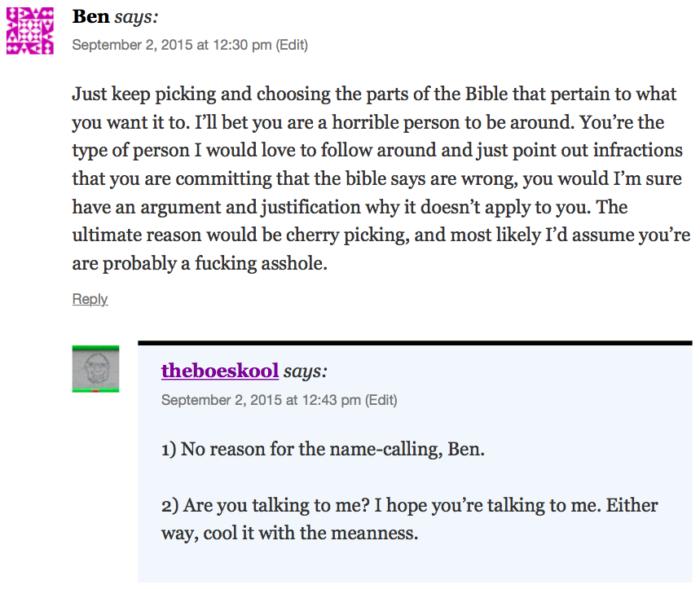Click (Edit) next to the 12:43 pm timestamp
The width and height of the screenshot is (700, 589).
tap(381, 400)
